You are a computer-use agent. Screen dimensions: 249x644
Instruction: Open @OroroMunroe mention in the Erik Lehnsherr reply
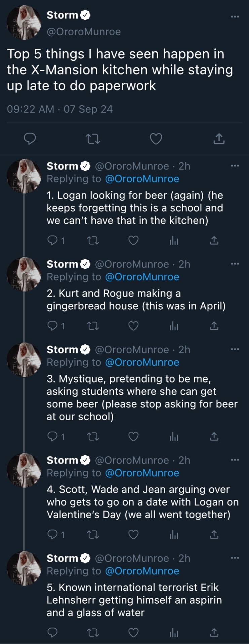[x=142, y=571]
